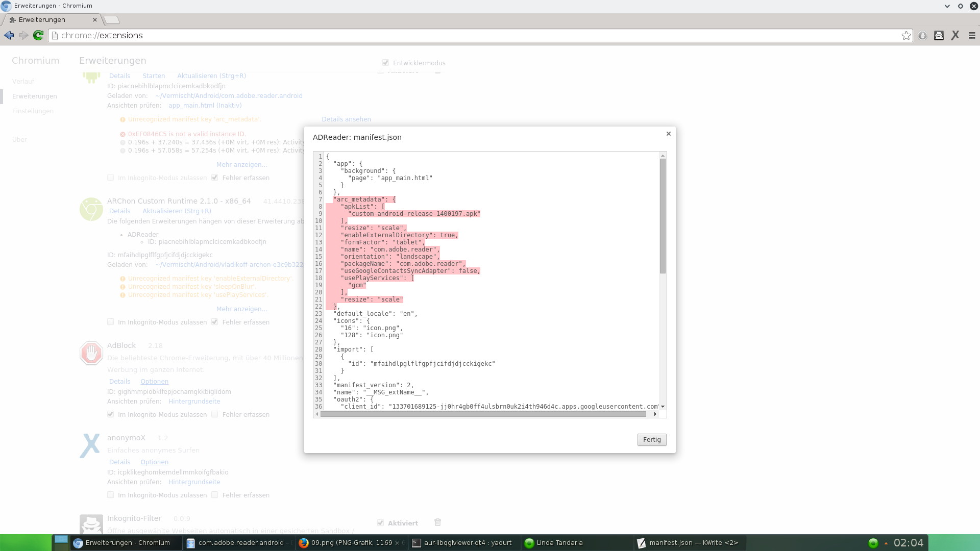This screenshot has width=980, height=551.
Task: Click the ARChon Custom Runtime icon
Action: click(91, 209)
